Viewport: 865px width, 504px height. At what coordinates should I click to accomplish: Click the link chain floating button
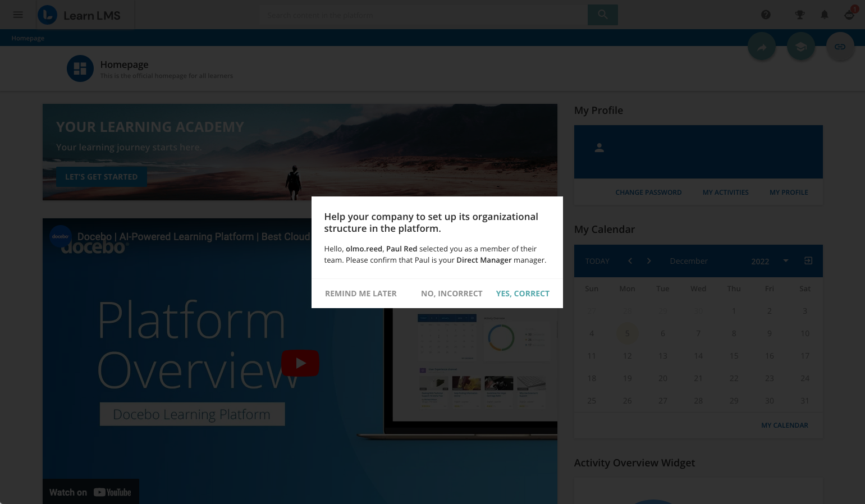840,47
